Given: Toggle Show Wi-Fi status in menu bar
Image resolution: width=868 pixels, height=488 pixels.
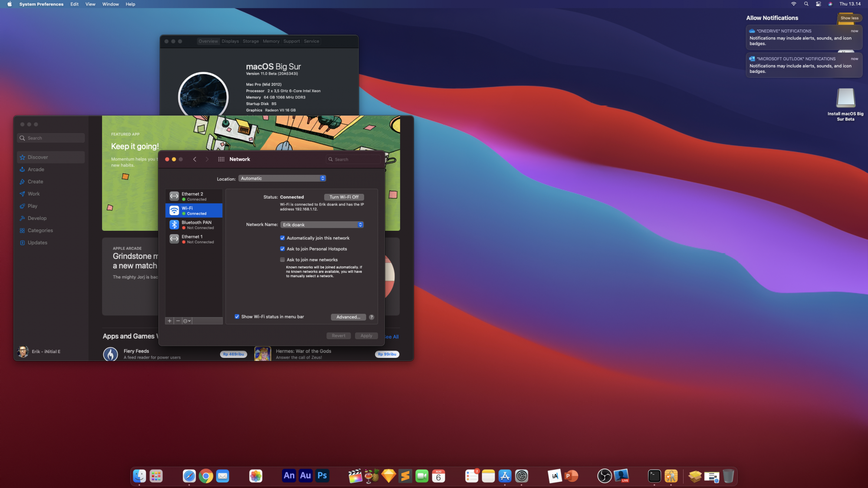Looking at the screenshot, I should (237, 317).
